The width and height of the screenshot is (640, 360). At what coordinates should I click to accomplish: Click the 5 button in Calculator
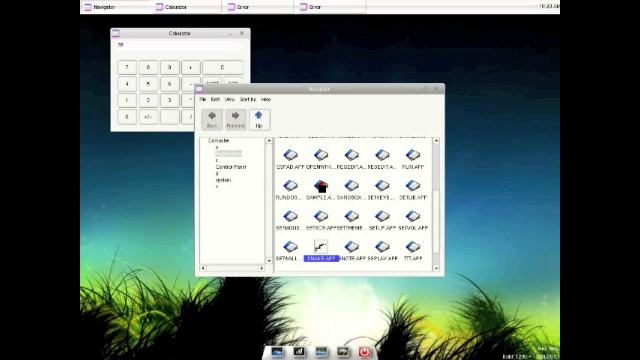coord(148,84)
